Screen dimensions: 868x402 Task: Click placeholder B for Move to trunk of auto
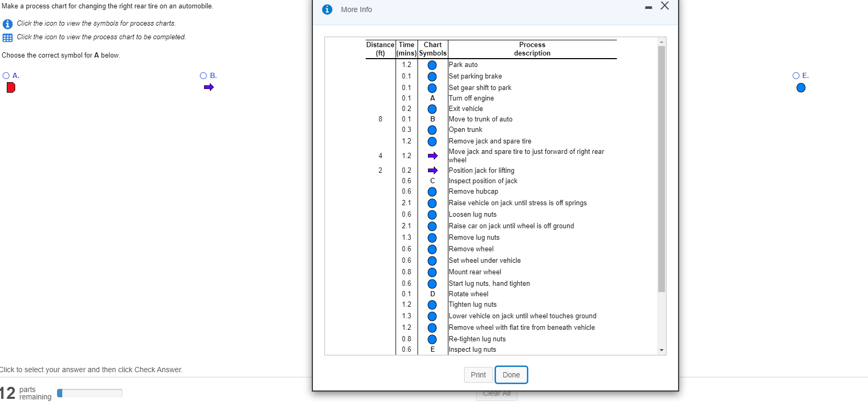click(433, 119)
